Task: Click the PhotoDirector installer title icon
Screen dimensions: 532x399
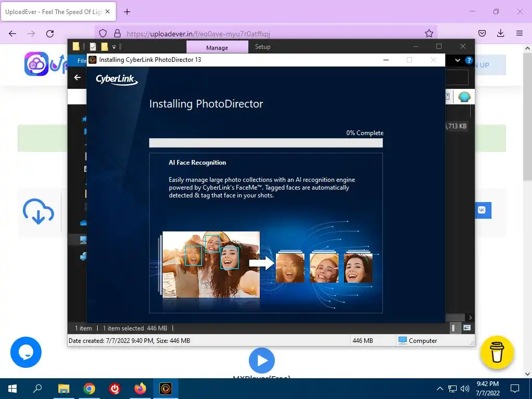Action: [x=92, y=60]
